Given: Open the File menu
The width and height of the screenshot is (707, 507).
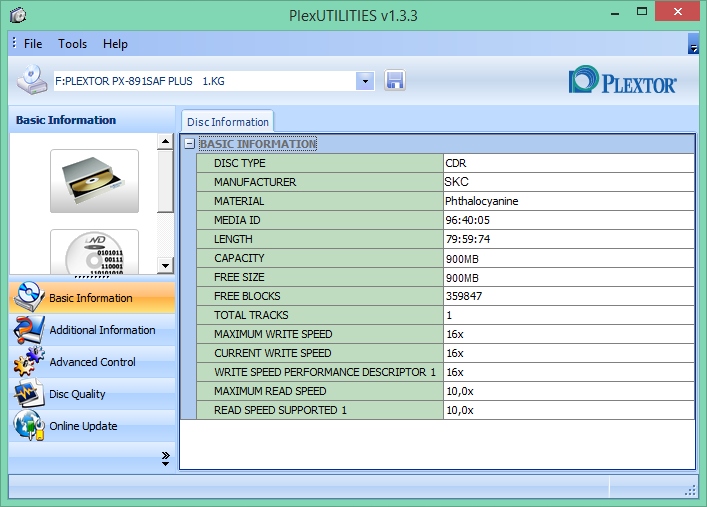Looking at the screenshot, I should click(x=33, y=44).
